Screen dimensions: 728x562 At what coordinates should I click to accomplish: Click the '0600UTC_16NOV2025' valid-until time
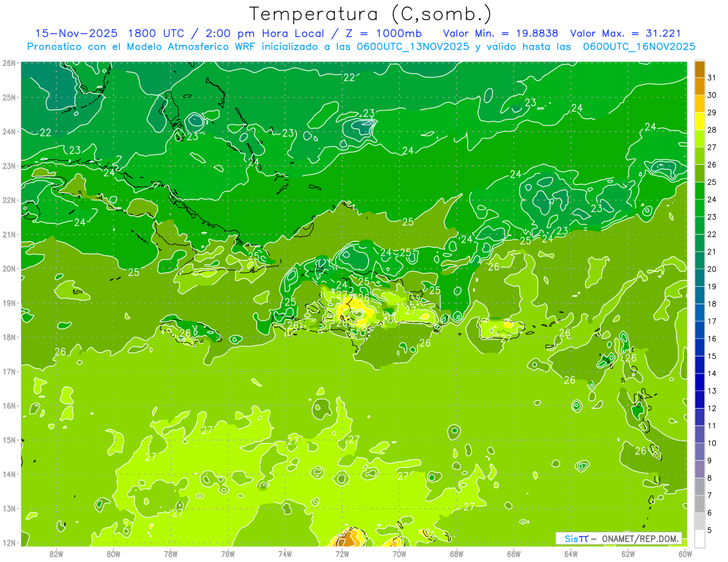(639, 47)
